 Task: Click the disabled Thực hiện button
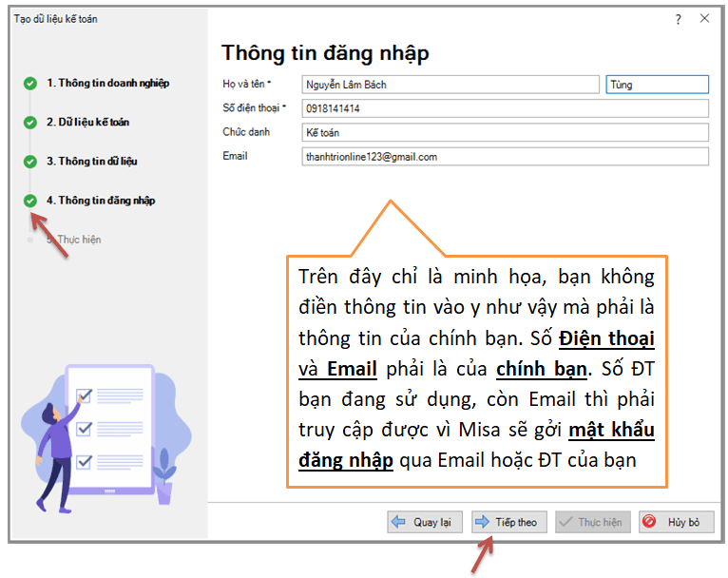click(x=591, y=522)
